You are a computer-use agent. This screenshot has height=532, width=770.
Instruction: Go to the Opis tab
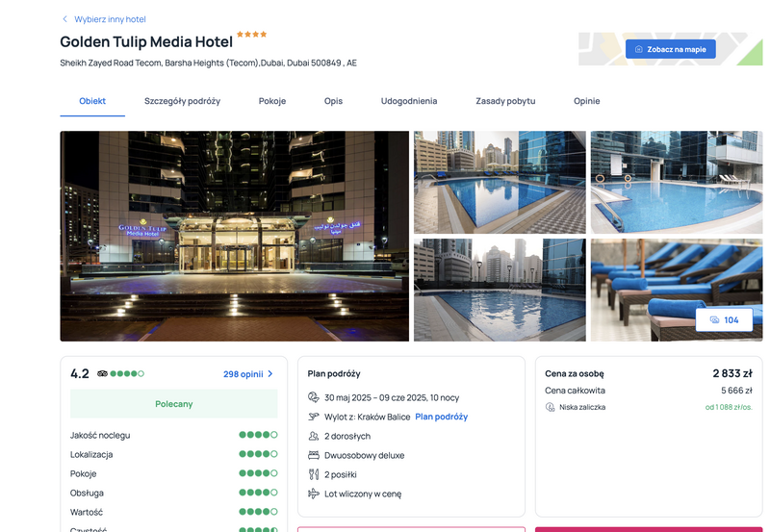pos(333,101)
